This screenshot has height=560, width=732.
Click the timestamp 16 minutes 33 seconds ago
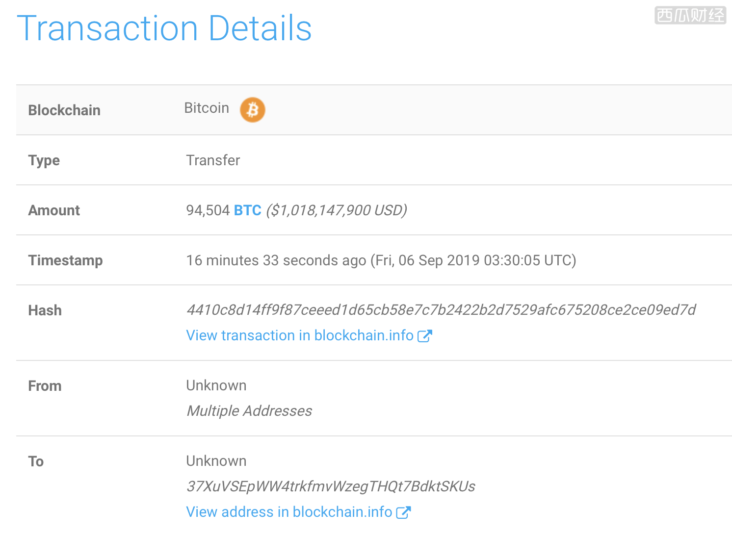pos(276,260)
